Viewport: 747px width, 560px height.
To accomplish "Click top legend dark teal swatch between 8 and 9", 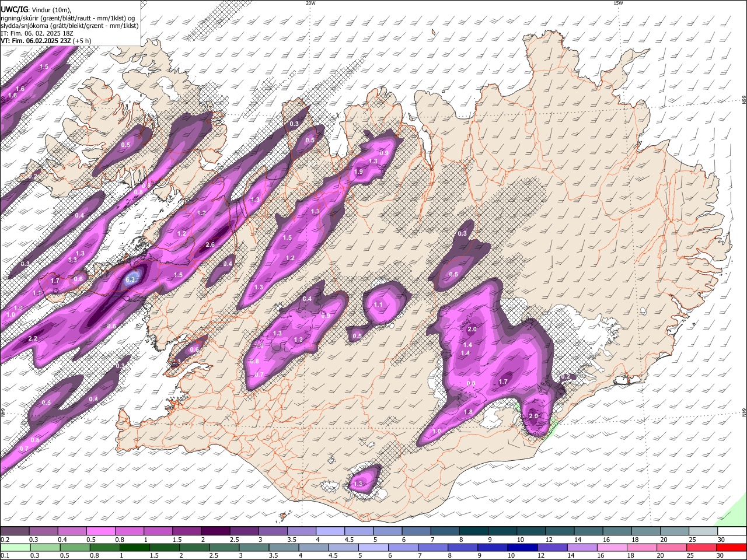I will click(473, 531).
